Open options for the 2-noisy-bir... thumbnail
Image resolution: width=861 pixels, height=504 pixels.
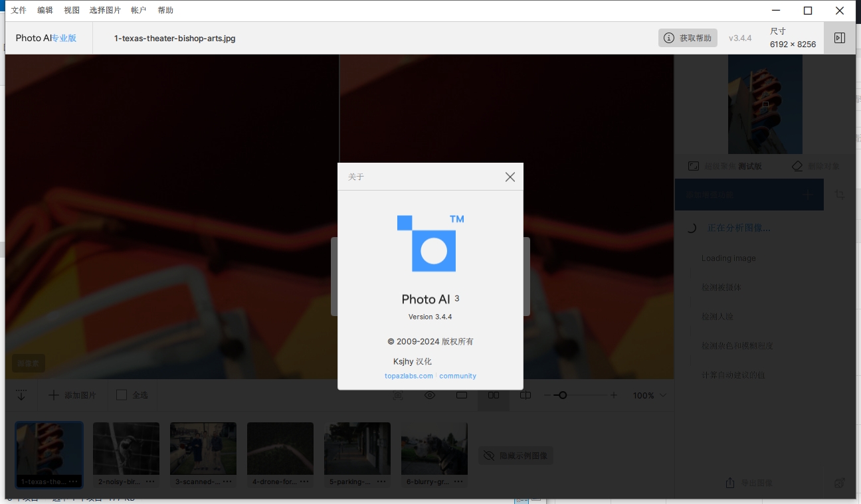pyautogui.click(x=150, y=481)
